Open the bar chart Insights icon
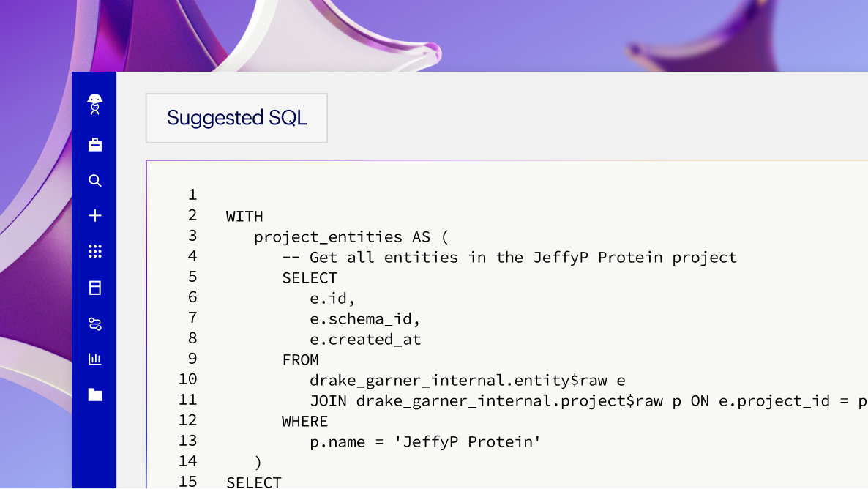 [94, 359]
